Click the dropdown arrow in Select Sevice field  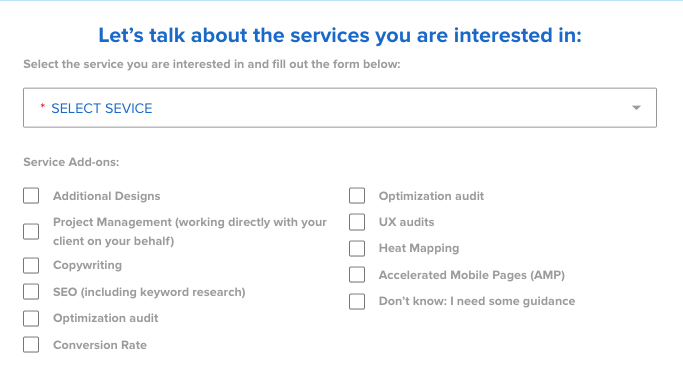pyautogui.click(x=636, y=108)
